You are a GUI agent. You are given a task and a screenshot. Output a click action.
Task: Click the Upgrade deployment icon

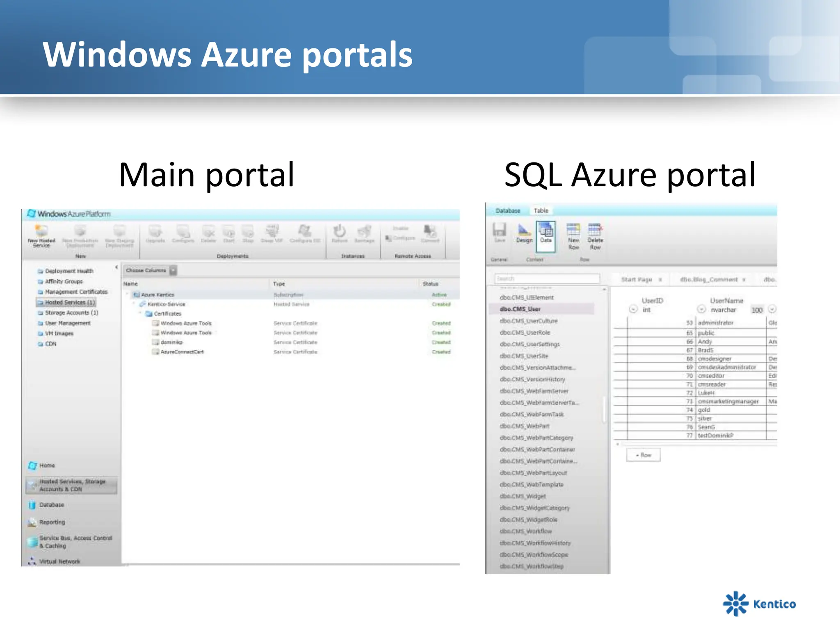[155, 231]
